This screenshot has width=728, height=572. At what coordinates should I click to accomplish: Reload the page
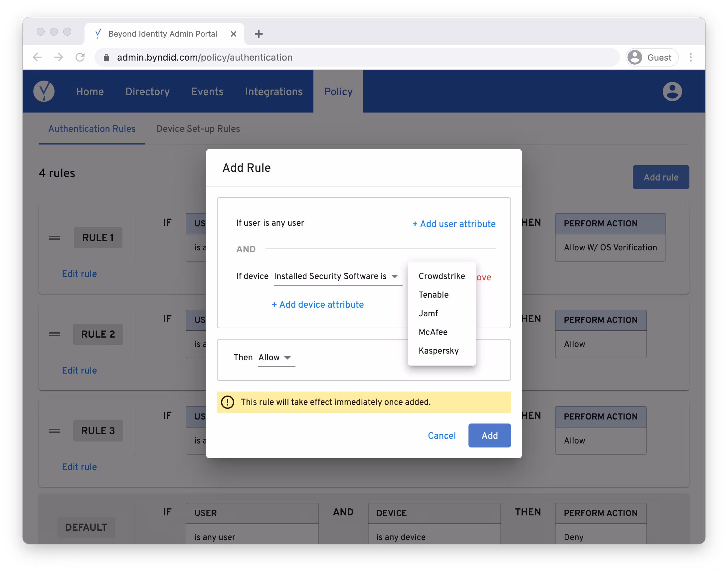(x=80, y=57)
